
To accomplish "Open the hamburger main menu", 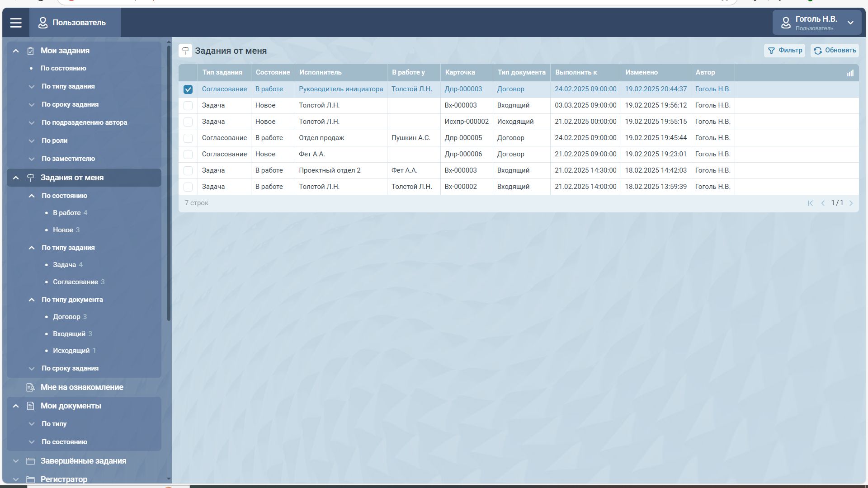I will 16,23.
